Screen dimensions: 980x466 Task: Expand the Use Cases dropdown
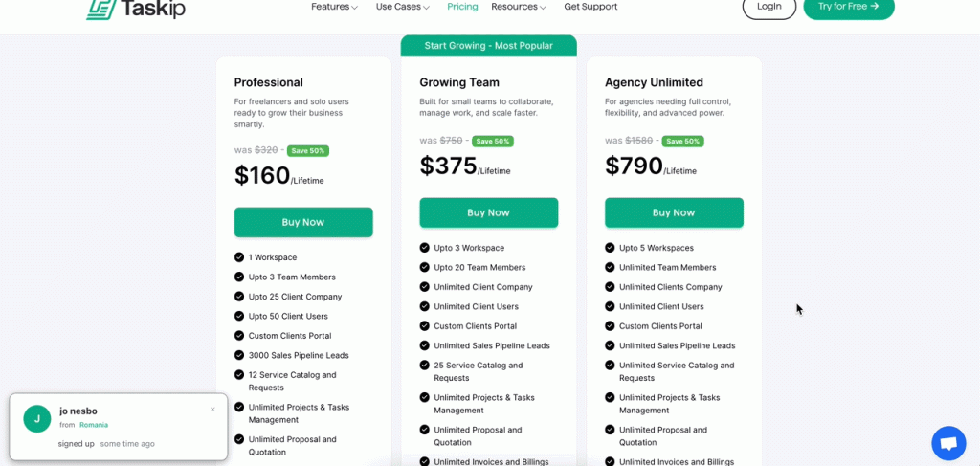(402, 7)
